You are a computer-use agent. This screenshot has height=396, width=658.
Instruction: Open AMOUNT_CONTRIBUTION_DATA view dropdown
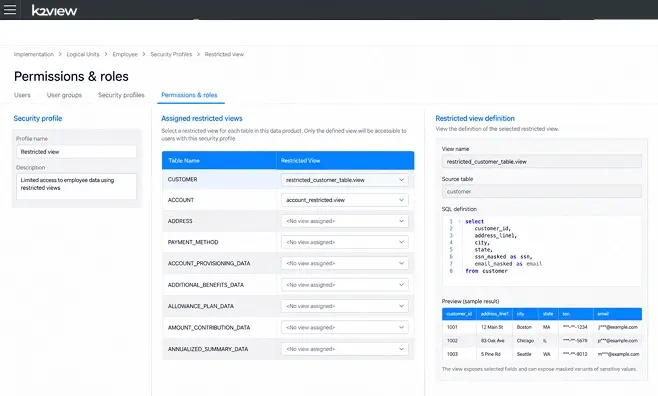[345, 327]
